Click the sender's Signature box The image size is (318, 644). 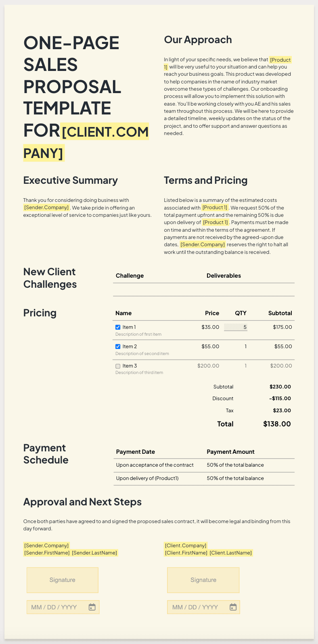[x=63, y=580]
